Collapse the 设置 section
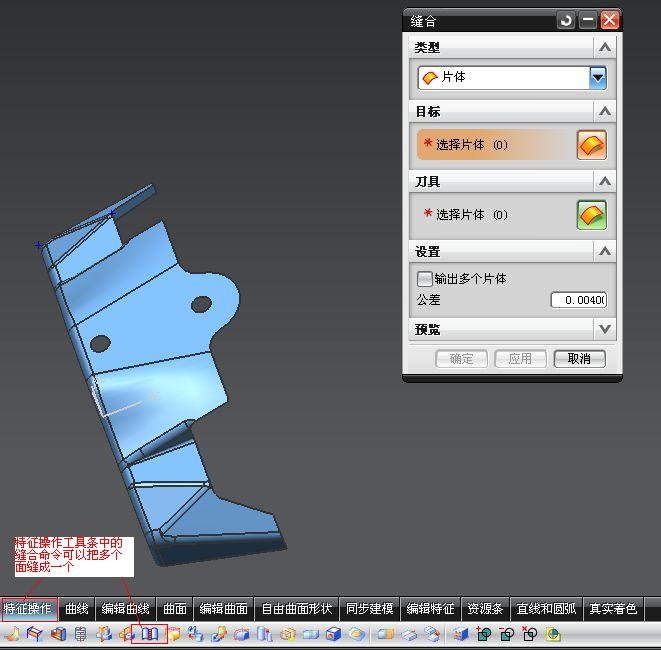This screenshot has height=650, width=661. point(605,251)
